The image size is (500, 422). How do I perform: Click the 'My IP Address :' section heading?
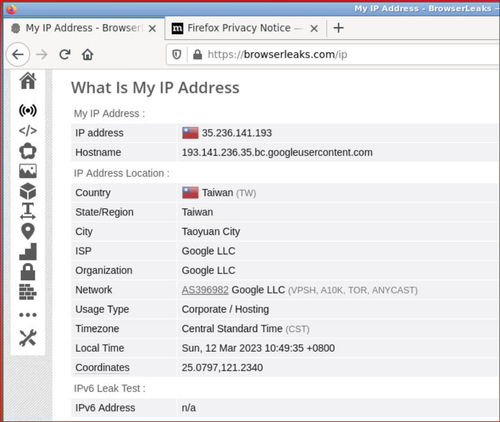(x=109, y=114)
